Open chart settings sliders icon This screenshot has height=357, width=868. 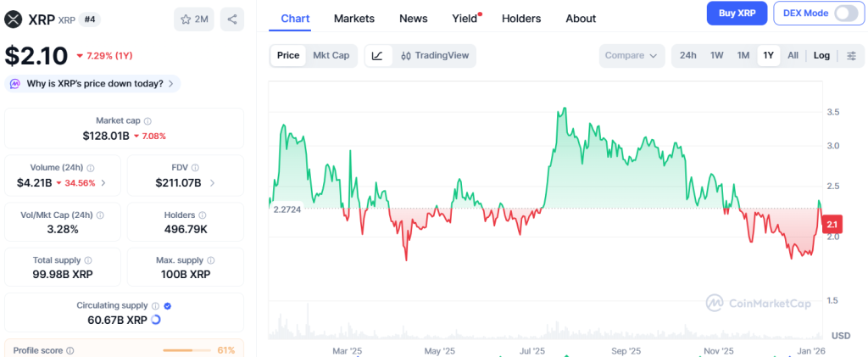tap(852, 56)
